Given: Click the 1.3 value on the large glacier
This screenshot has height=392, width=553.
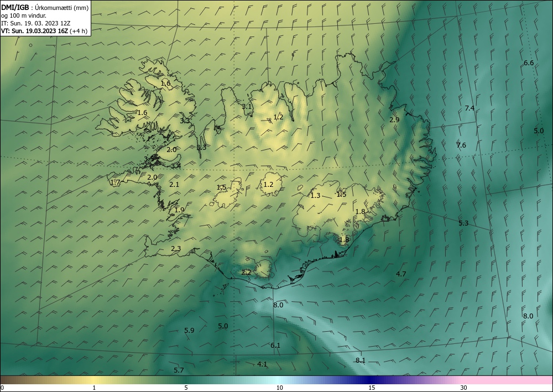Looking at the screenshot, I should tap(315, 196).
